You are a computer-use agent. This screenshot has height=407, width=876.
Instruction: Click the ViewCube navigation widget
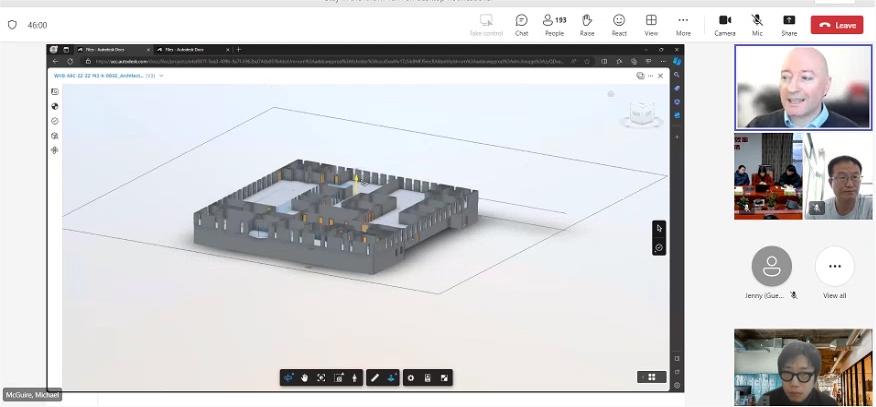639,114
